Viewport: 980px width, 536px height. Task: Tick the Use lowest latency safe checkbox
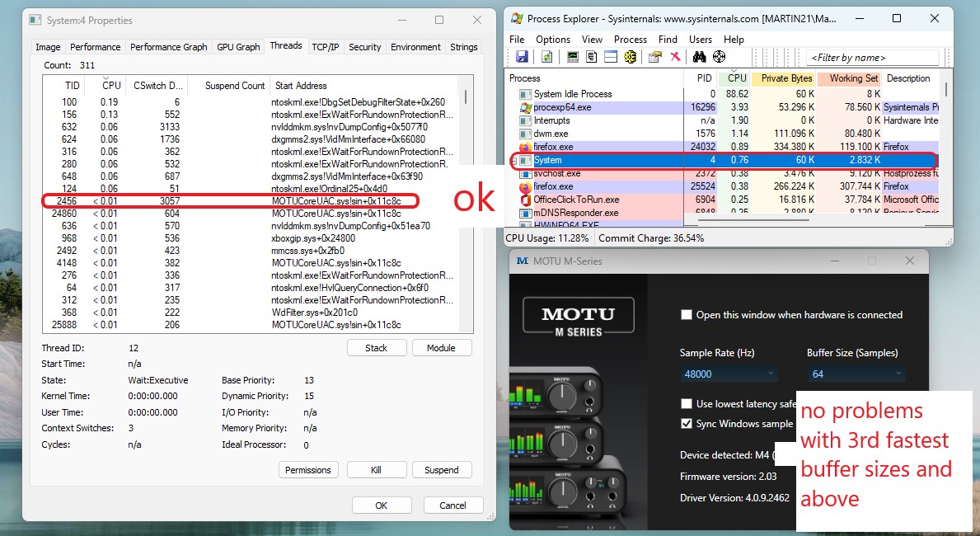pyautogui.click(x=687, y=403)
